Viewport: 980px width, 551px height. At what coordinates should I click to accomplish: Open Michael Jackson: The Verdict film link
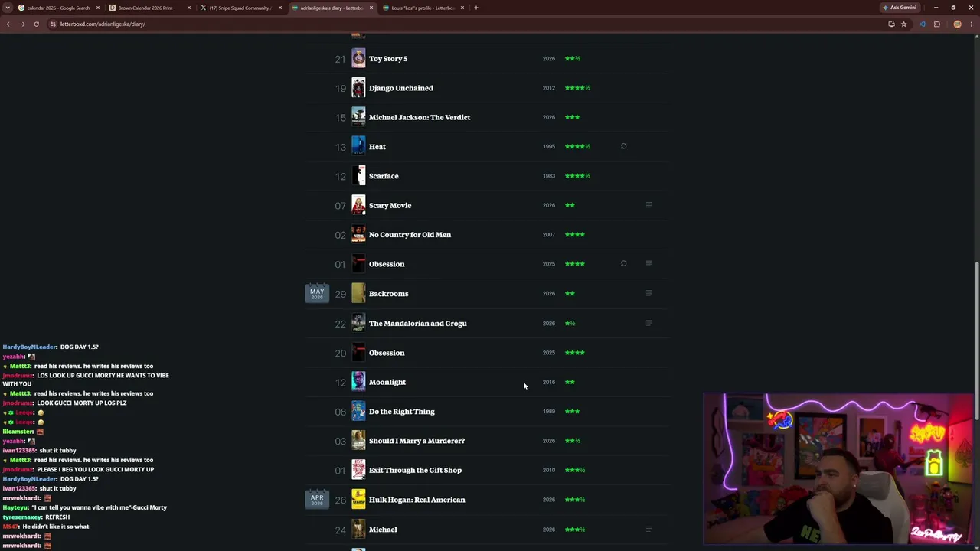click(x=420, y=117)
